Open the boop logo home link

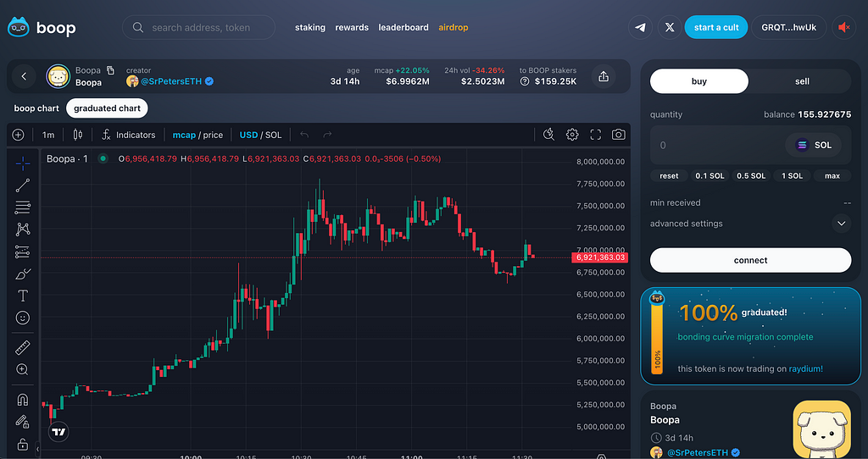42,27
